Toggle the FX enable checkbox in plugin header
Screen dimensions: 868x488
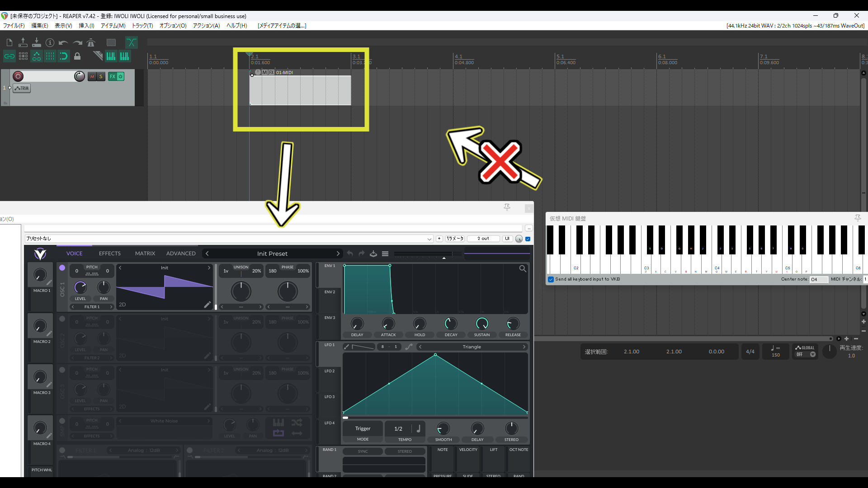coord(528,239)
